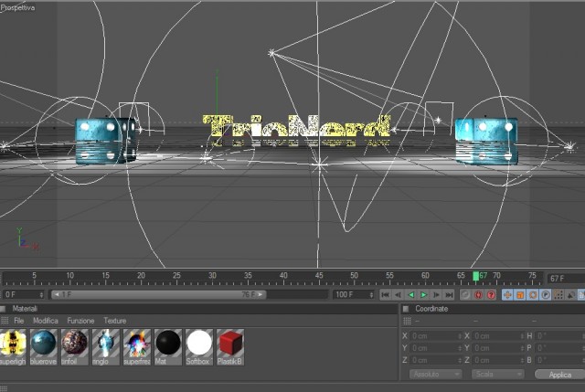
Task: Toggle rotation keyframe recording icon
Action: 533,295
